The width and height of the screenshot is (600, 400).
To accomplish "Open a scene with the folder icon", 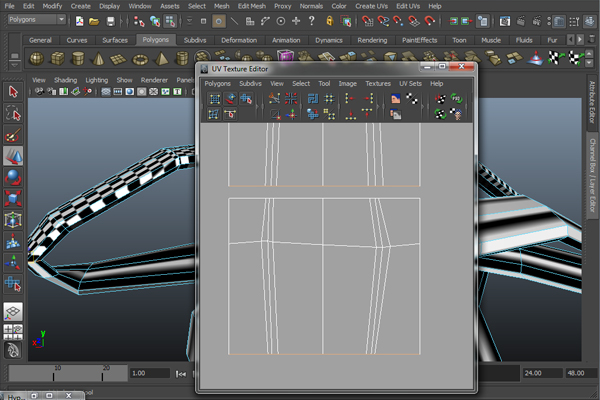I will click(94, 21).
